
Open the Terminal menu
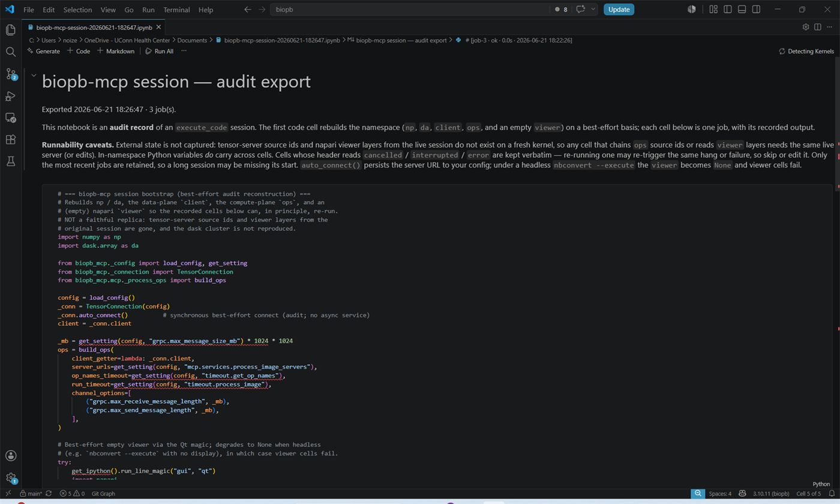click(x=176, y=10)
